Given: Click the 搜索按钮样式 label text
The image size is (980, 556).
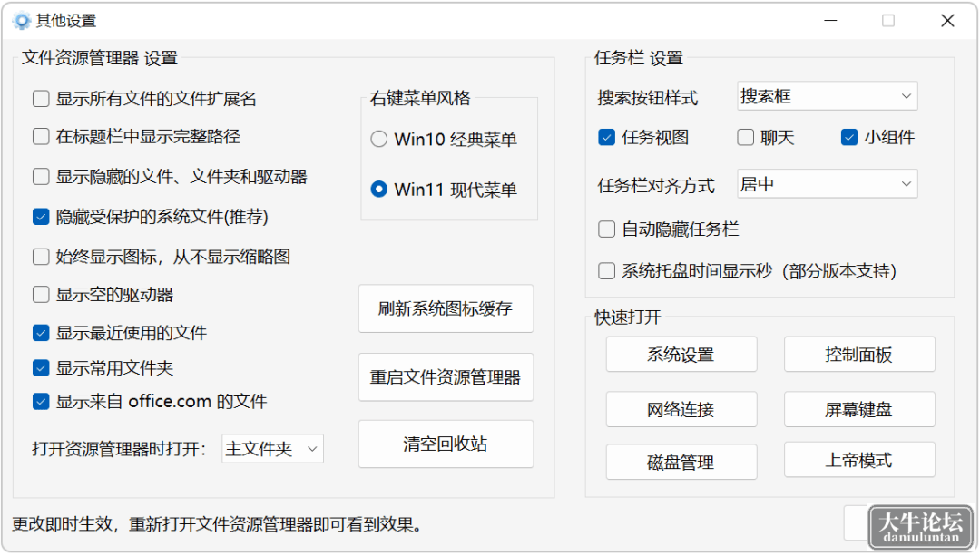Looking at the screenshot, I should pyautogui.click(x=648, y=98).
